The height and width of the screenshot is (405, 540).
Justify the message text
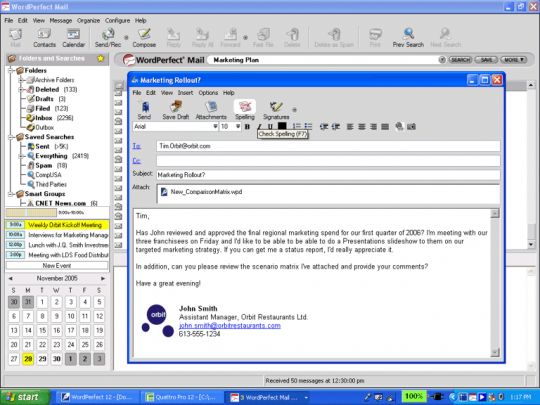tap(385, 127)
